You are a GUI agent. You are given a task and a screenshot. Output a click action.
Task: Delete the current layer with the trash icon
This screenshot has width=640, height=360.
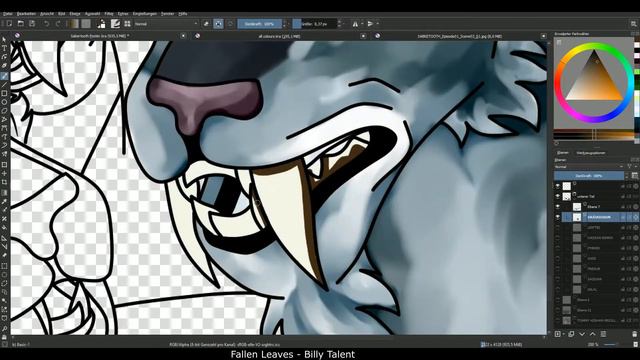634,334
